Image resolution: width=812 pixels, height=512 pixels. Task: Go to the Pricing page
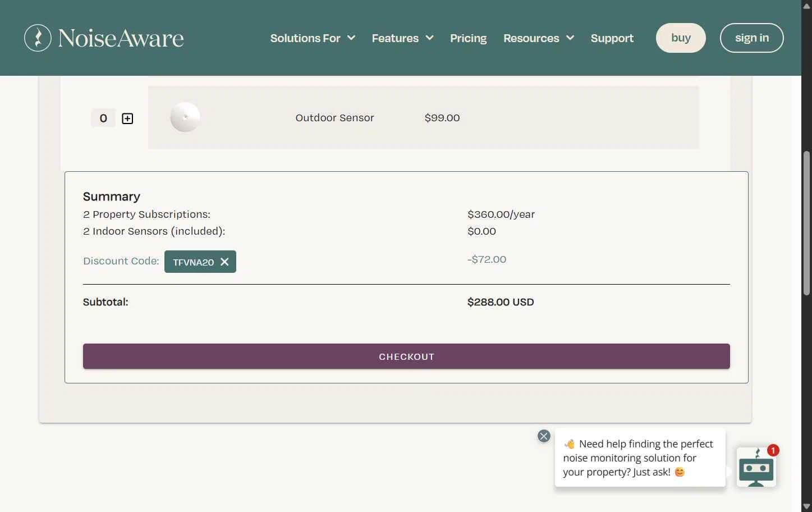click(x=468, y=38)
